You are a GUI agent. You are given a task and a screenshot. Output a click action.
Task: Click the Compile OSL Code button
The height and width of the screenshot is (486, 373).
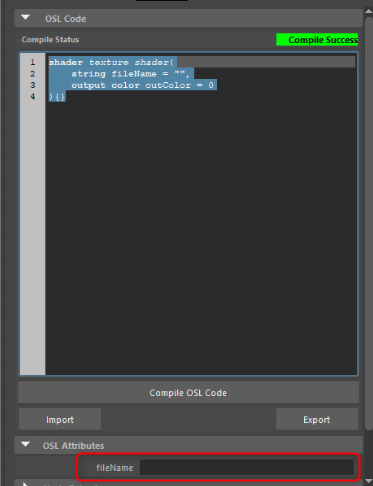click(188, 393)
